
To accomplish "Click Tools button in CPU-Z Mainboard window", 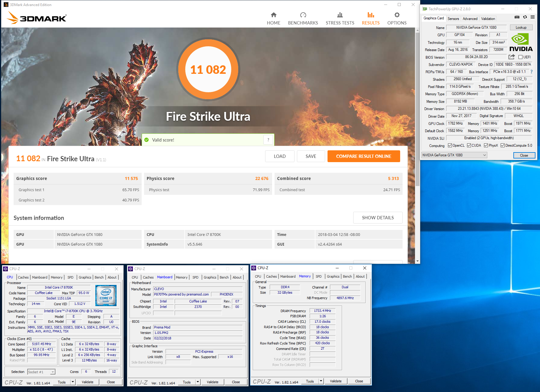I will pos(187,382).
